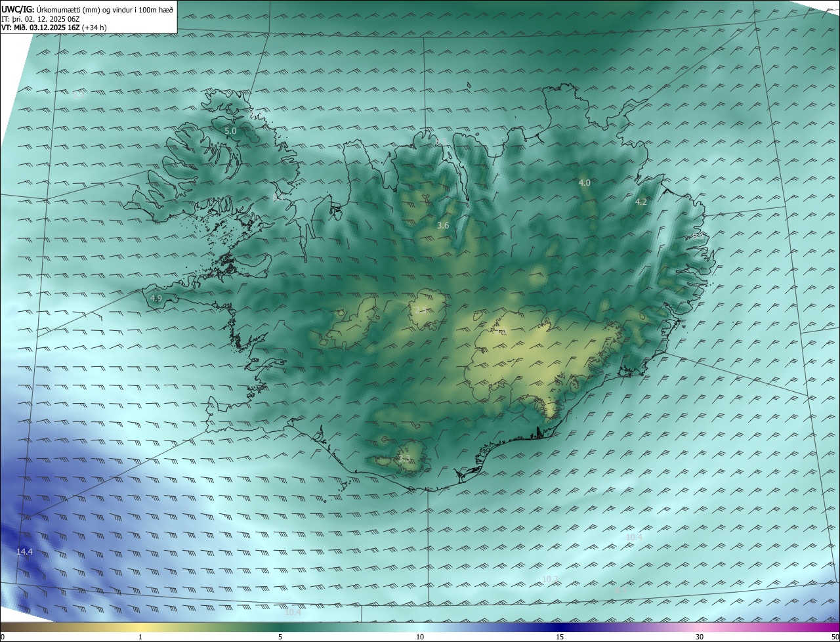Viewport: 840px width, 642px height.
Task: Click the valid time line 'VT: Mið. 03.12.2025 16Z (+34 h)'
Action: click(54, 28)
